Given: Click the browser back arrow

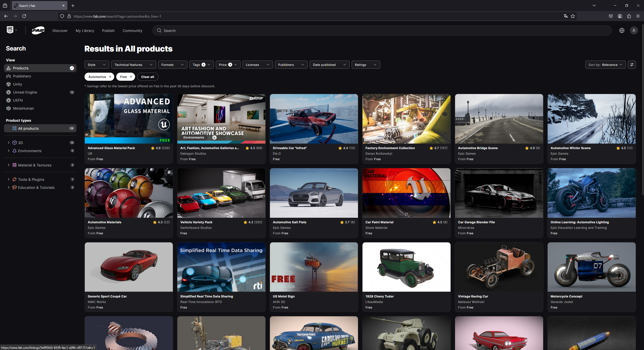Looking at the screenshot, I should (6, 16).
